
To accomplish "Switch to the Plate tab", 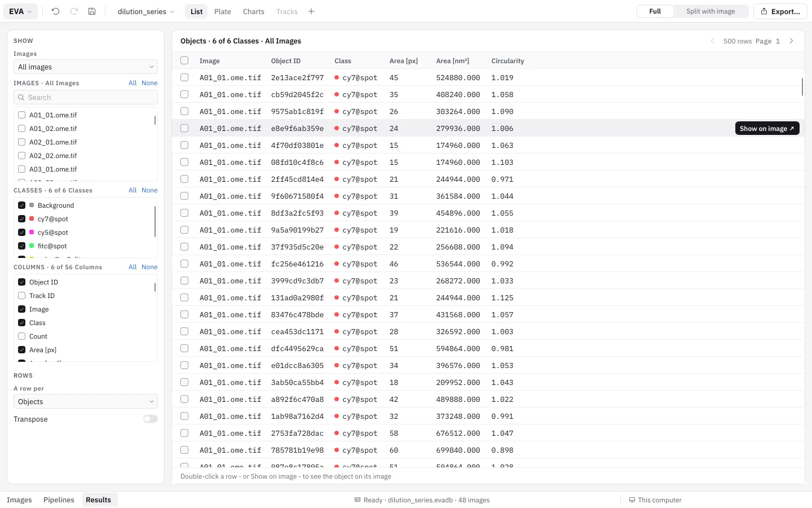I will (223, 11).
